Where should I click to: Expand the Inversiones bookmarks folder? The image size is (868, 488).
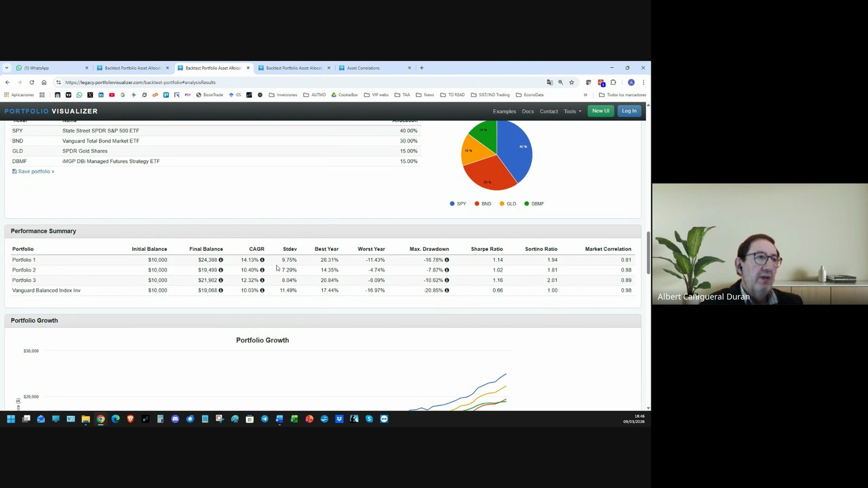[283, 95]
